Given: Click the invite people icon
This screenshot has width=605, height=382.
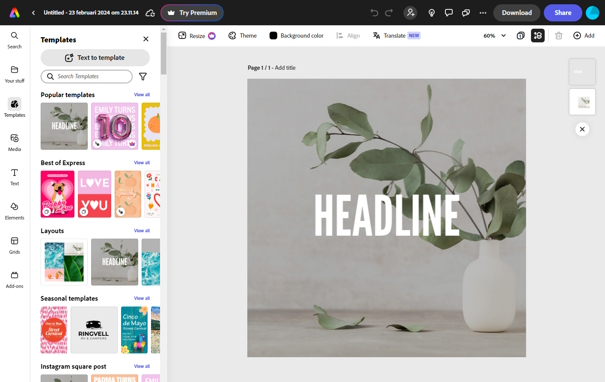Looking at the screenshot, I should pyautogui.click(x=410, y=13).
